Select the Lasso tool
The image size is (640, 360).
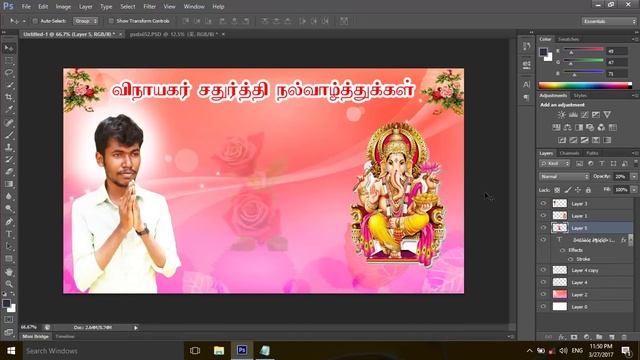(9, 73)
